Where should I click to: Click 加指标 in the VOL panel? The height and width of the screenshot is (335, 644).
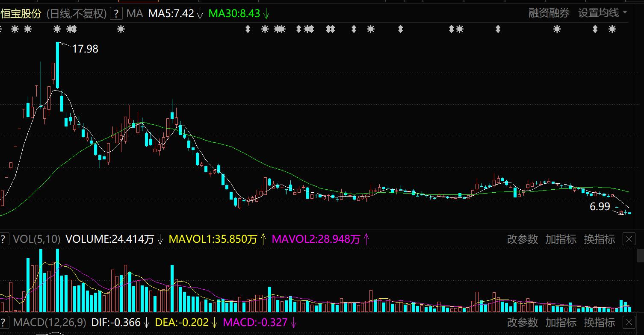pyautogui.click(x=561, y=239)
